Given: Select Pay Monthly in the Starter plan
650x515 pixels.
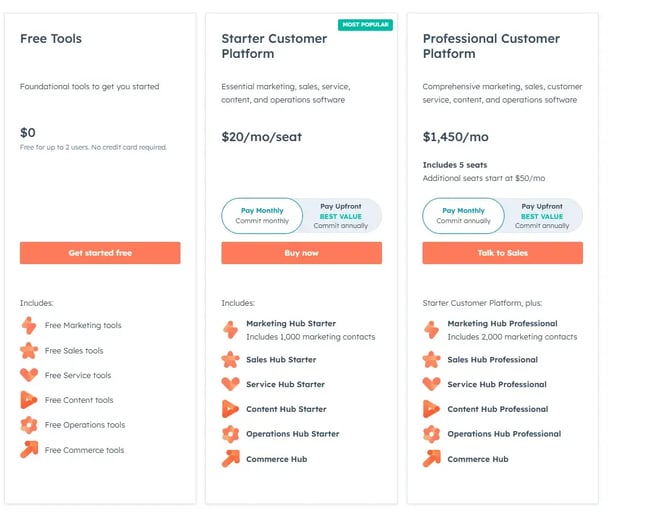Looking at the screenshot, I should click(262, 215).
